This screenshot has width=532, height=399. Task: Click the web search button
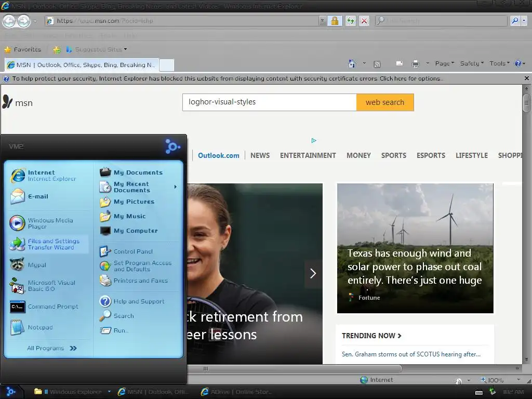click(385, 102)
